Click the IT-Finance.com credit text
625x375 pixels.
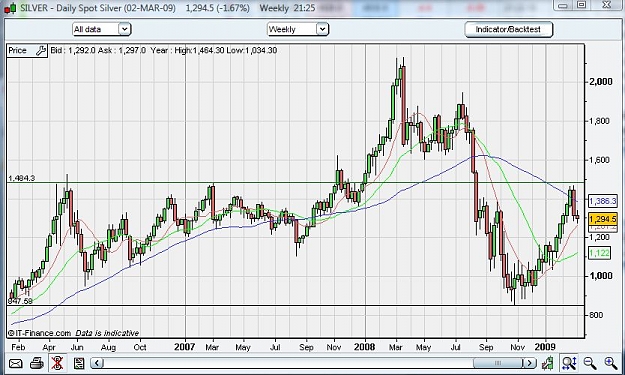pyautogui.click(x=39, y=333)
